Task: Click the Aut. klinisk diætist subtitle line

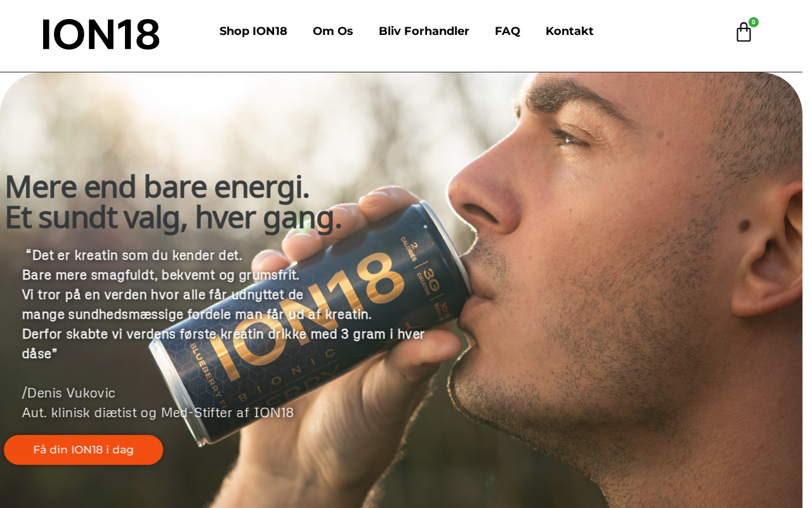Action: point(158,412)
